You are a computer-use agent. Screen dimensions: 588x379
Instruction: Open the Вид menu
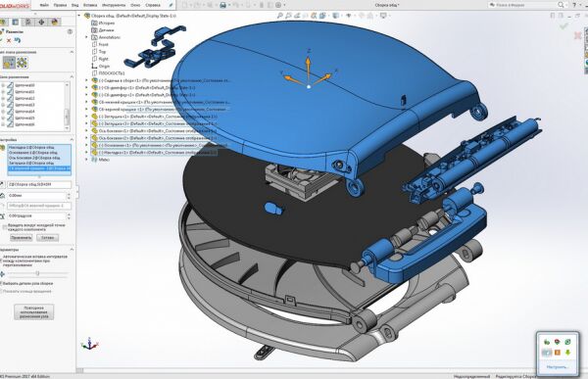(75, 5)
